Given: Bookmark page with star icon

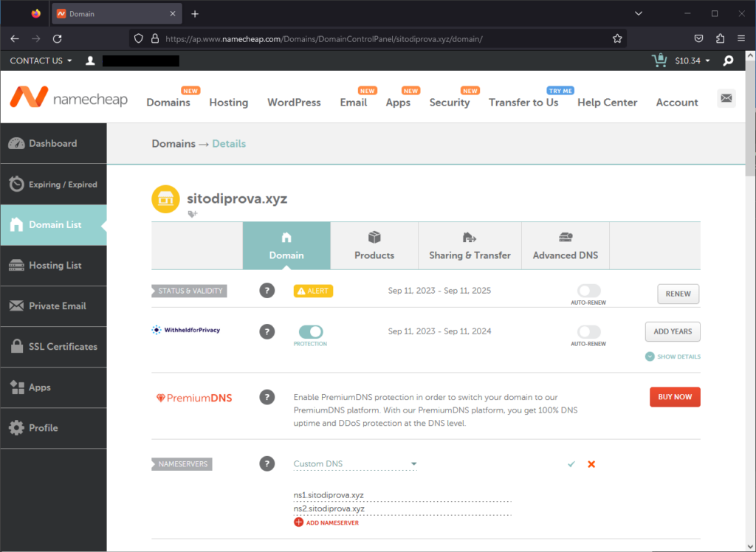Looking at the screenshot, I should (x=617, y=38).
